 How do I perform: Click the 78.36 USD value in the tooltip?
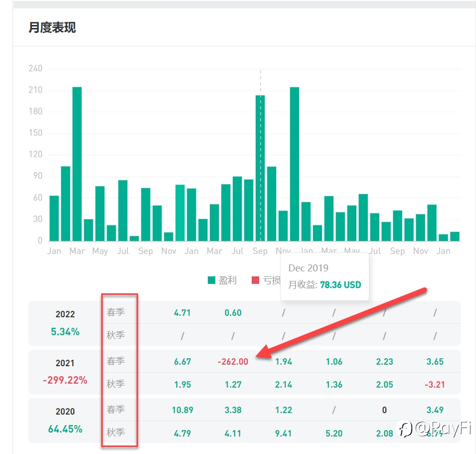pyautogui.click(x=340, y=285)
